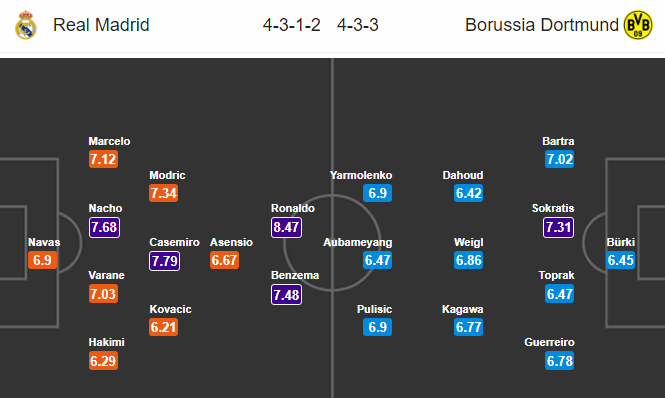Image resolution: width=665 pixels, height=398 pixels.
Task: Click the Real Madrid crest icon
Action: [x=26, y=25]
